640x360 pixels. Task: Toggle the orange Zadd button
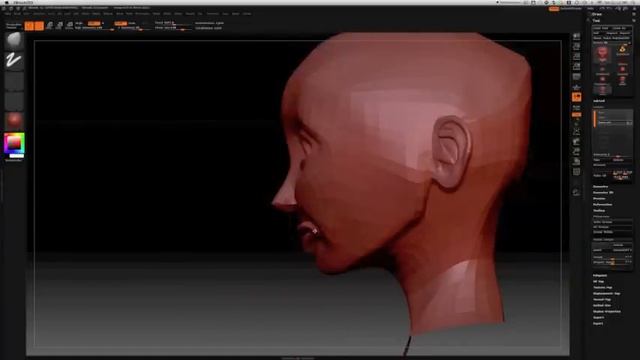click(x=120, y=23)
